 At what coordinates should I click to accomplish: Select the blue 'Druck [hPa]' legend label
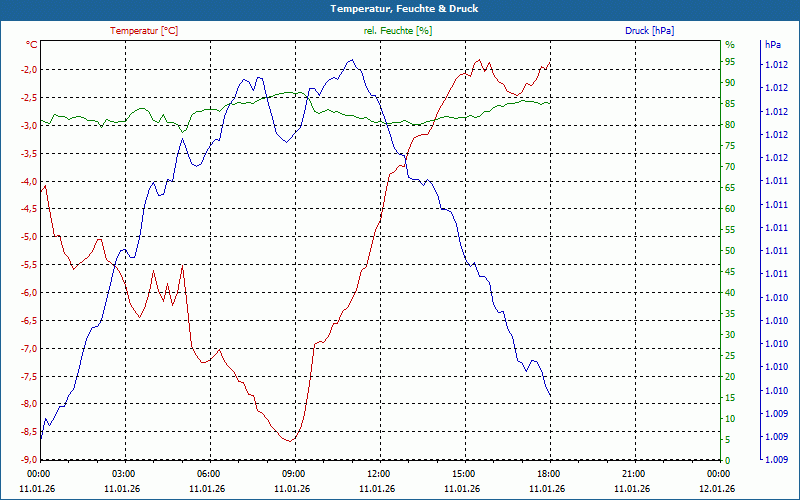tap(649, 31)
